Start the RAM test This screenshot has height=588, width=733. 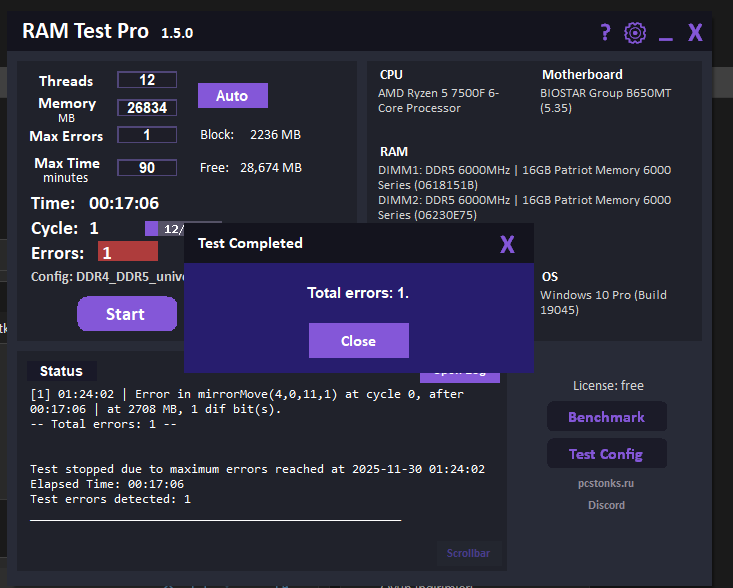(127, 314)
